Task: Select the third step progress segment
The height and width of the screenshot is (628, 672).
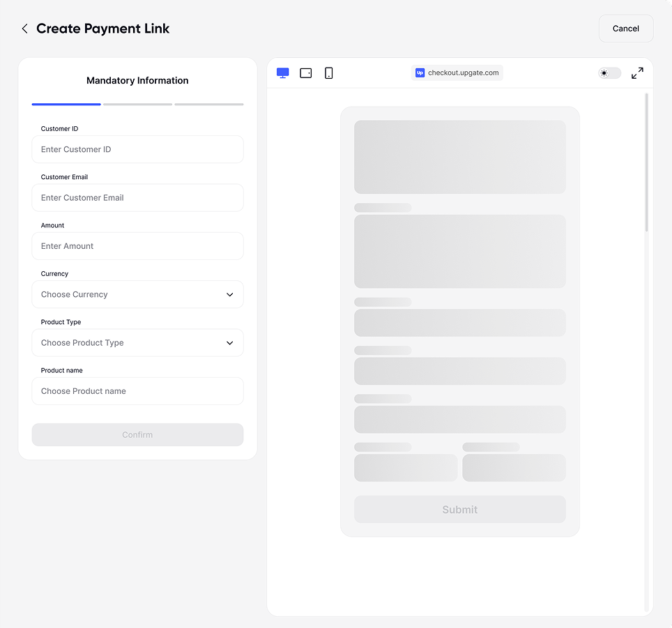Action: click(209, 104)
